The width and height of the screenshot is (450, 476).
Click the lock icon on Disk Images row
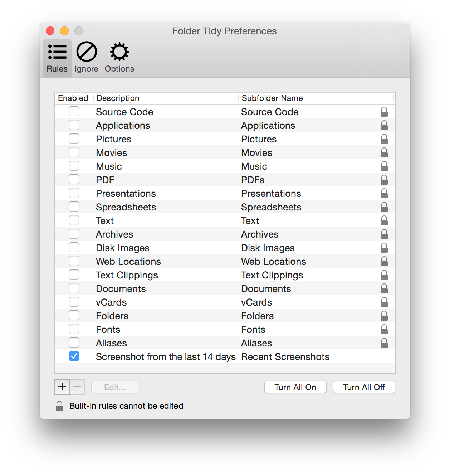[384, 248]
